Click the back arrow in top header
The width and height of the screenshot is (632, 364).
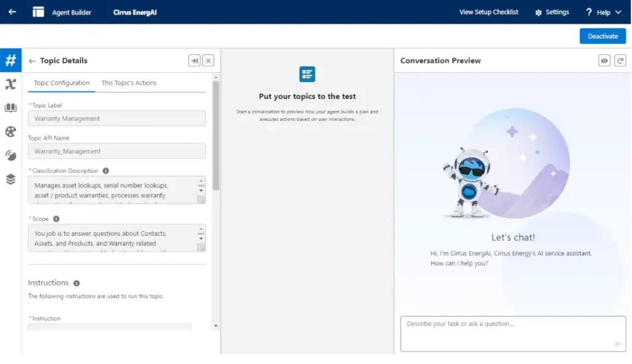point(12,12)
